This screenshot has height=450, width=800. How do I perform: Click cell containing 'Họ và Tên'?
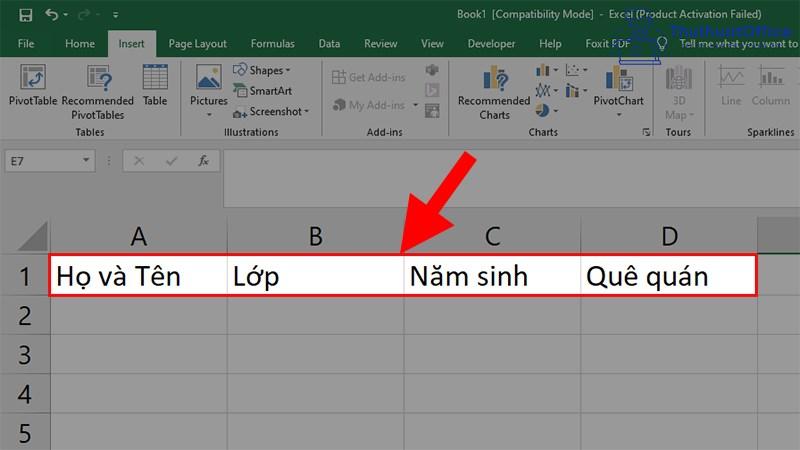tap(139, 276)
